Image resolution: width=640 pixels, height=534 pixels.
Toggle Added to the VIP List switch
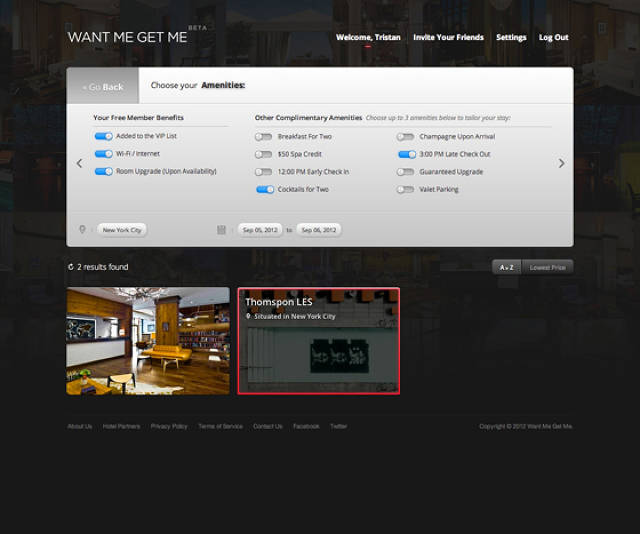(104, 136)
